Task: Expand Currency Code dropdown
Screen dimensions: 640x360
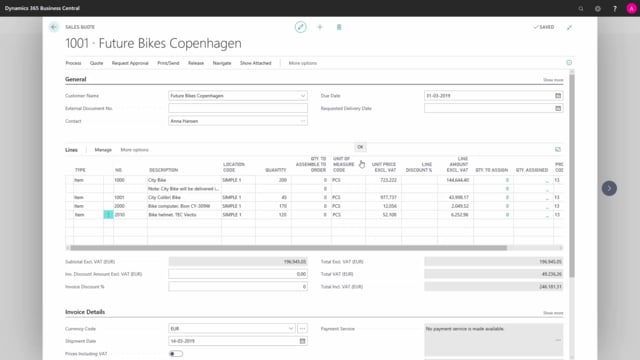Action: 291,328
